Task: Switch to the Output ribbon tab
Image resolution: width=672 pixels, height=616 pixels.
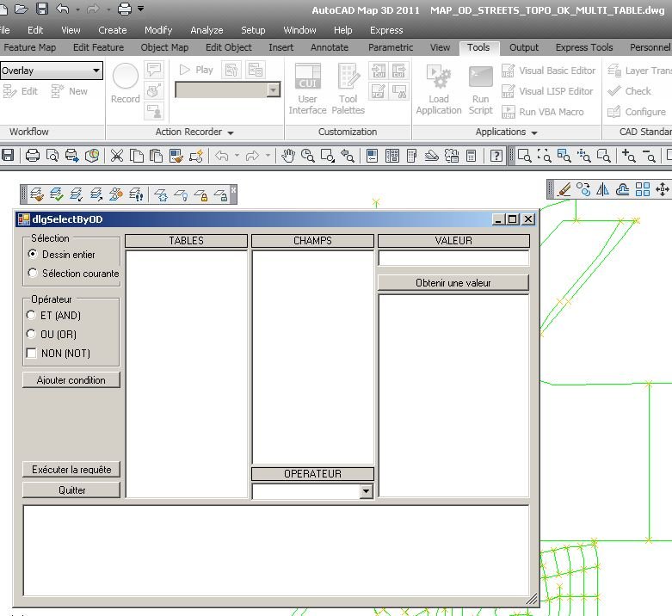Action: (x=524, y=47)
